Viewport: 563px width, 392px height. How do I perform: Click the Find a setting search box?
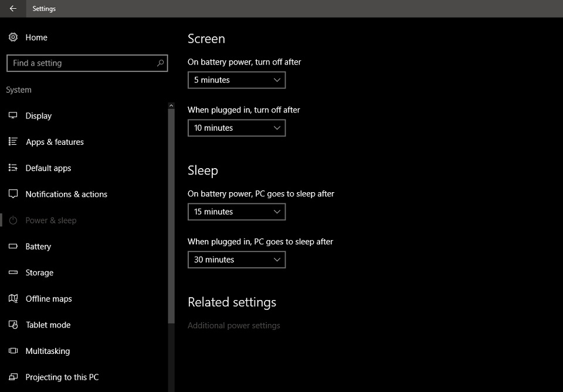[x=87, y=63]
